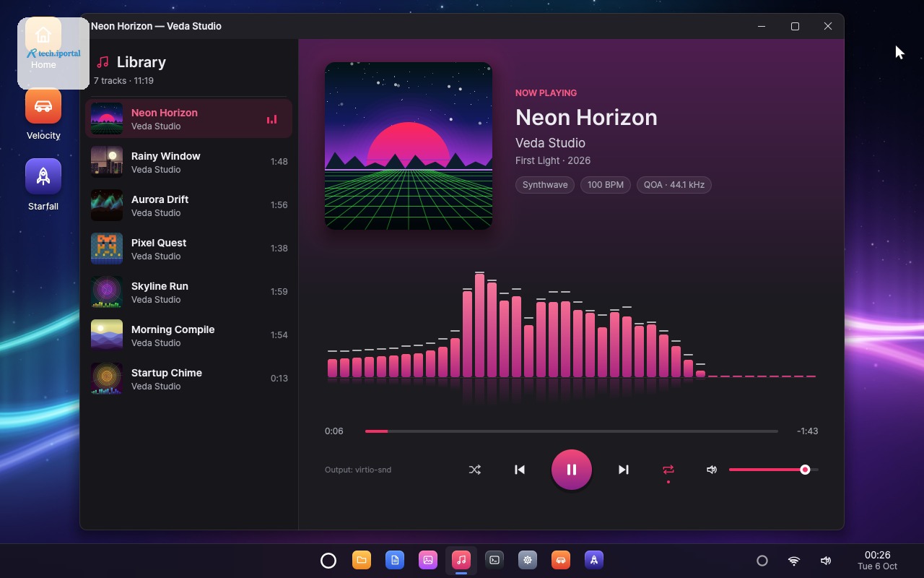Image resolution: width=924 pixels, height=578 pixels.
Task: Click the Synthwave genre tag
Action: point(545,185)
